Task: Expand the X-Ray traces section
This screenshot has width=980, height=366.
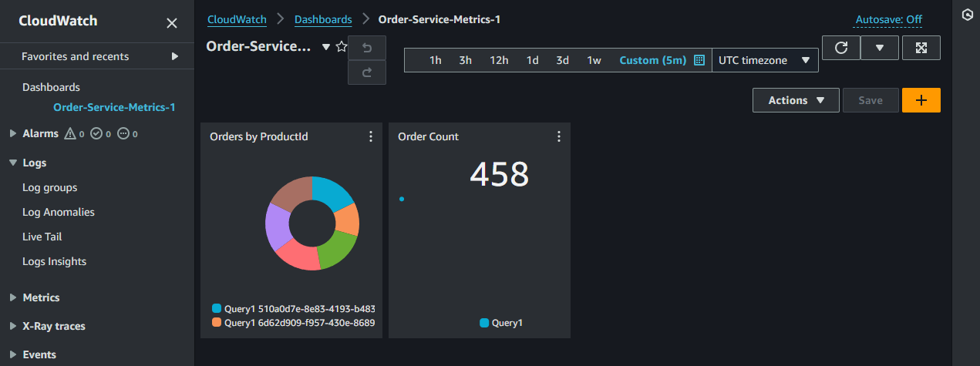Action: (12, 327)
